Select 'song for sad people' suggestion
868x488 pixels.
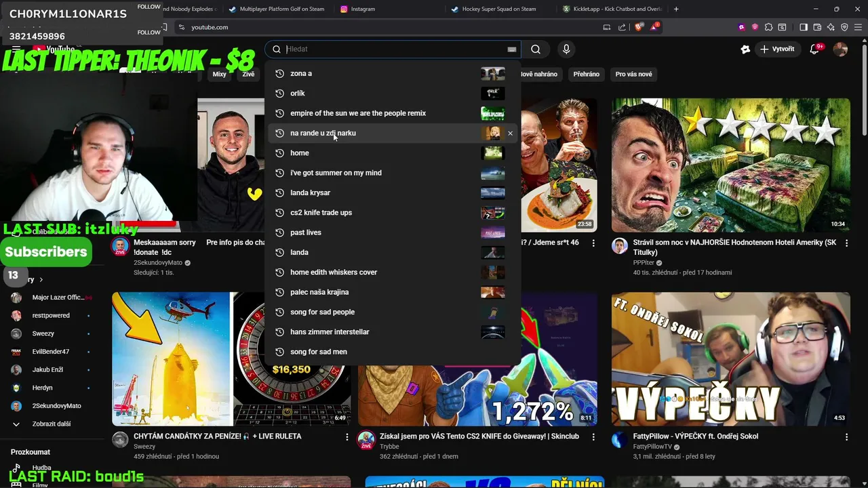(393, 312)
